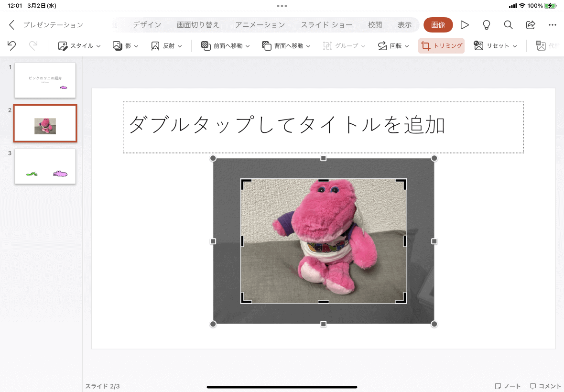This screenshot has height=392, width=564.
Task: Switch to the Review (校閲) tab
Action: (x=375, y=25)
